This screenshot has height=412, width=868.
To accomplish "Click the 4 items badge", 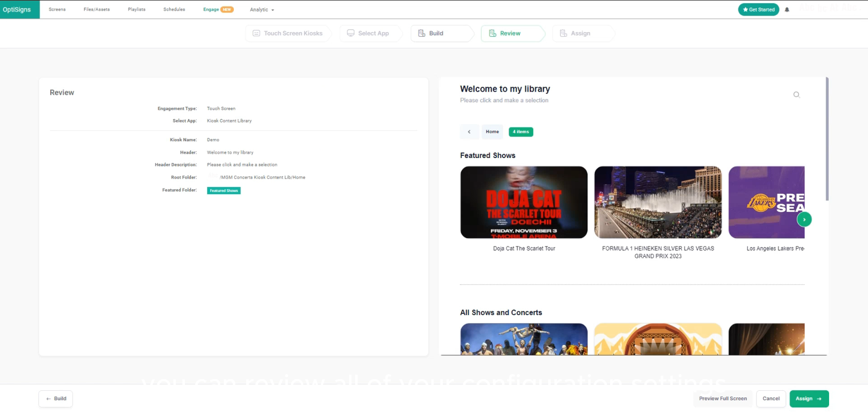I will tap(521, 132).
